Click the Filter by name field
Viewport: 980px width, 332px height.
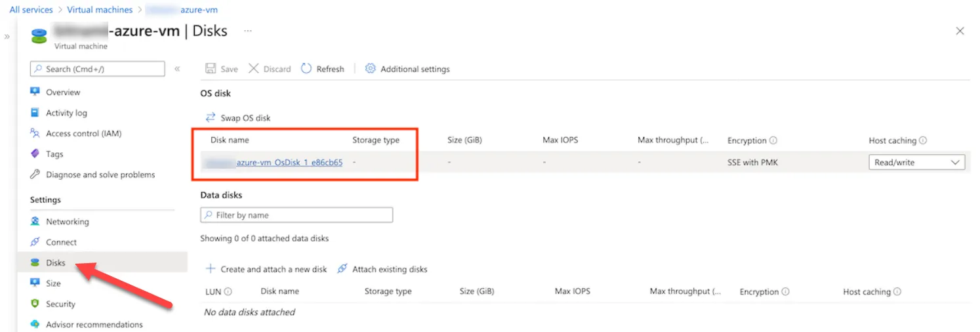296,215
